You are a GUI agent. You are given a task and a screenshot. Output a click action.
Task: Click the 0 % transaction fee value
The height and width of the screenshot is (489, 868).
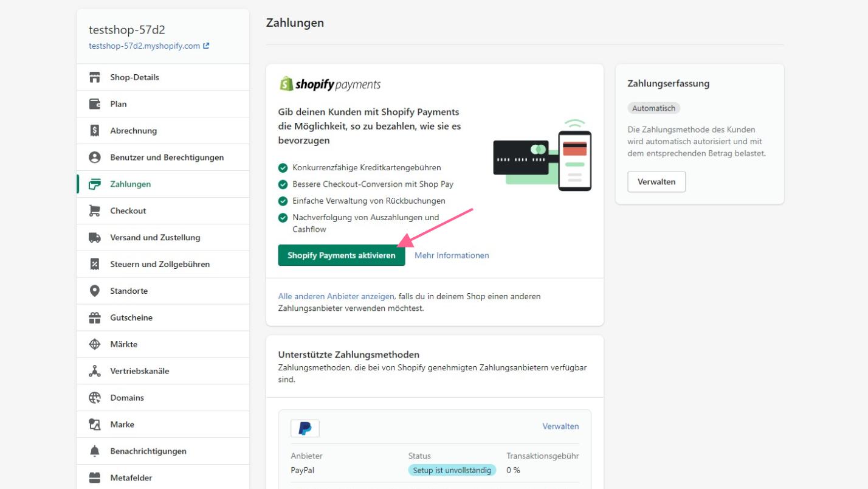click(x=513, y=470)
